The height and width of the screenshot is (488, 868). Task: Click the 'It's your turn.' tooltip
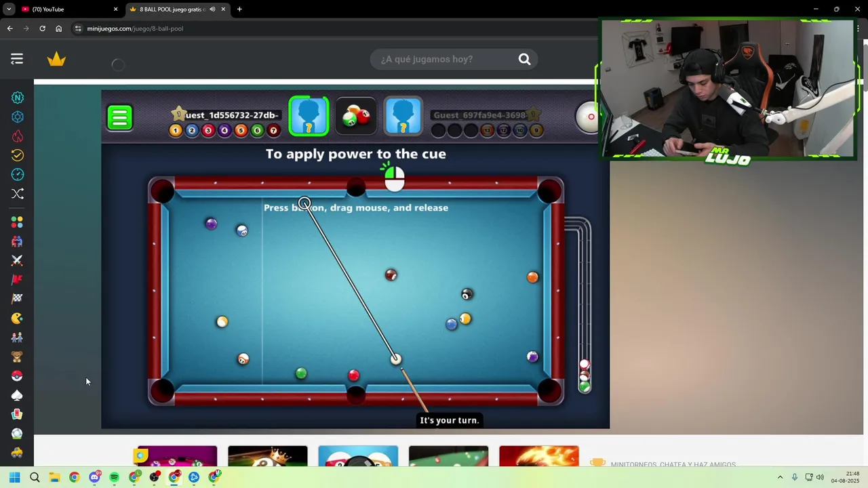449,420
